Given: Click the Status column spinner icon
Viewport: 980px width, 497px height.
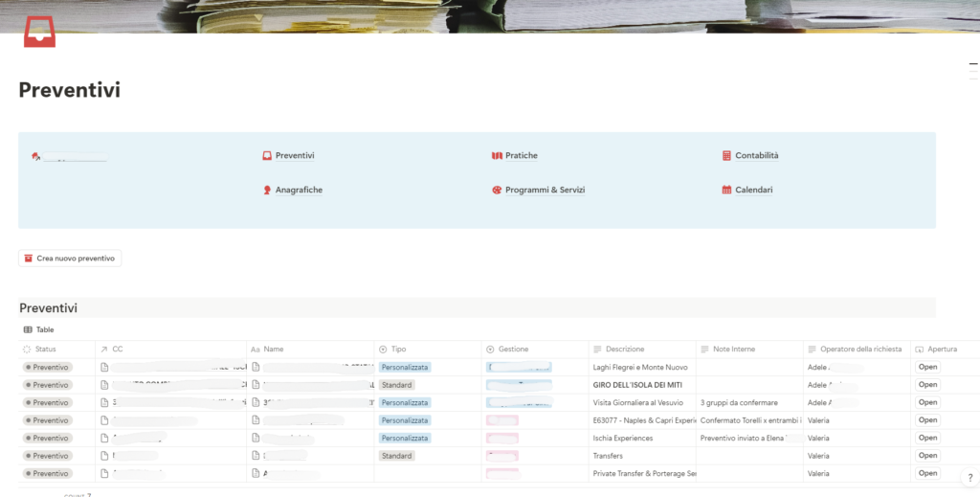Looking at the screenshot, I should tap(27, 350).
